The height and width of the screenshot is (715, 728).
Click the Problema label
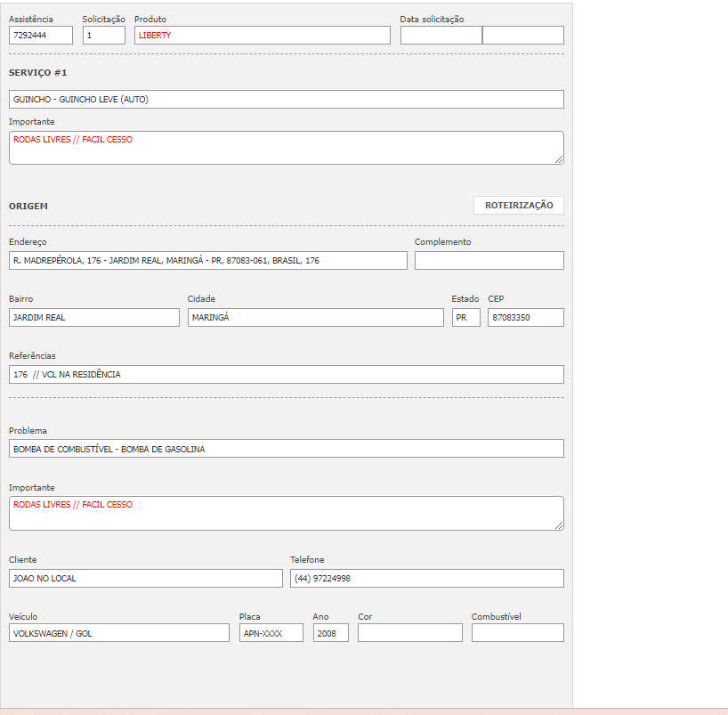click(x=28, y=431)
